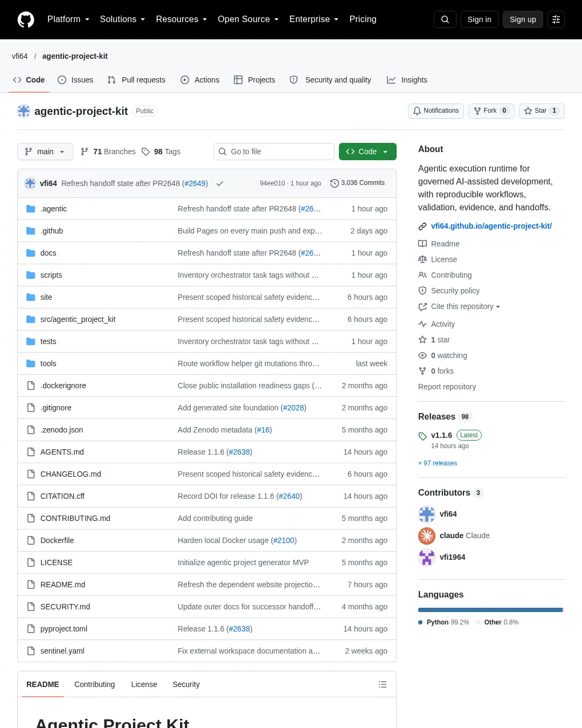Open the Pricing link
Screen dimensions: 582x728
pos(363,19)
